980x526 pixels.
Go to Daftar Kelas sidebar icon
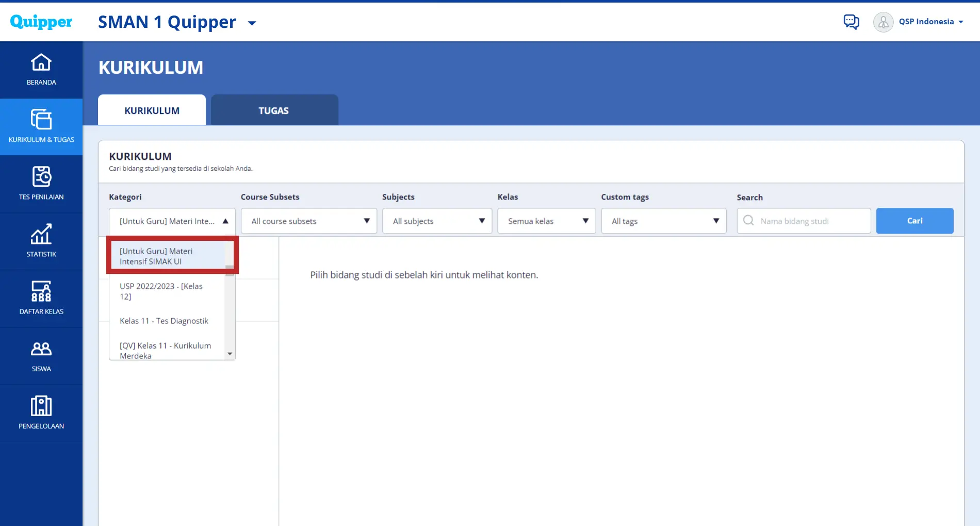tap(41, 292)
